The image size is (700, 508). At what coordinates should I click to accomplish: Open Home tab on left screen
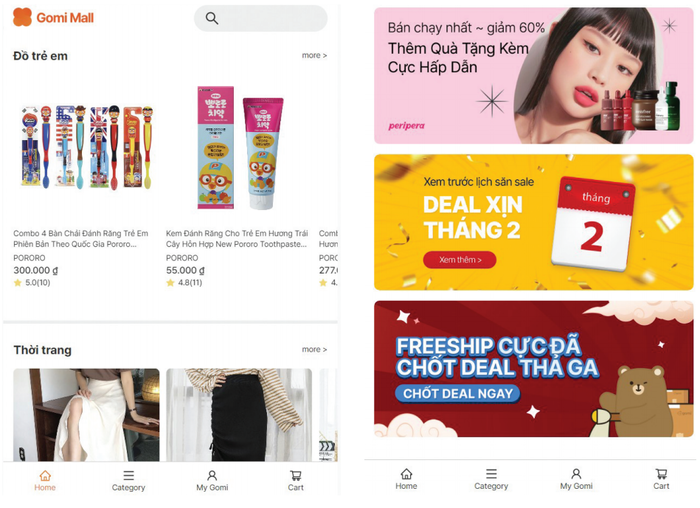[45, 480]
